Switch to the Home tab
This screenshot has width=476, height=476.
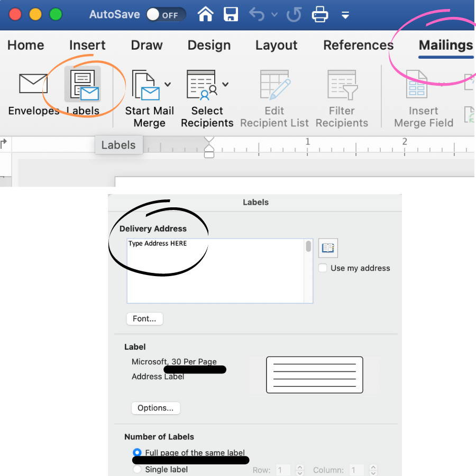(x=26, y=45)
